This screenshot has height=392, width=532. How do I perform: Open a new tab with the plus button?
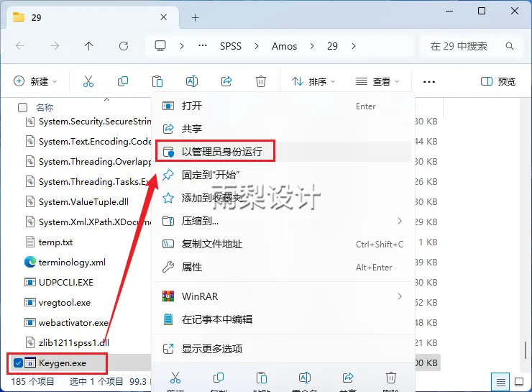click(x=195, y=18)
